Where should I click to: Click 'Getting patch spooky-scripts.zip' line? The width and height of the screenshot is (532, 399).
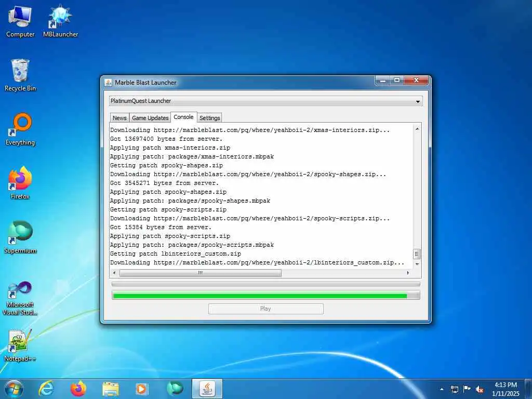[168, 209]
